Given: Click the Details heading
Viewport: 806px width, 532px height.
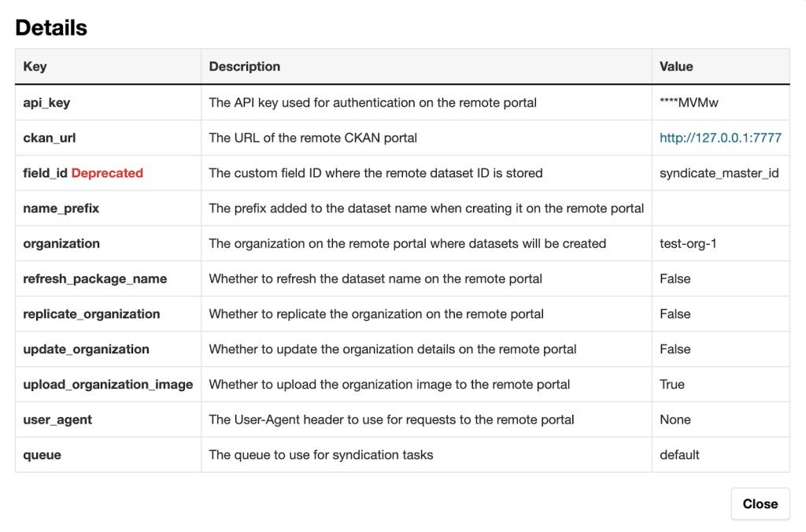Looking at the screenshot, I should click(50, 28).
